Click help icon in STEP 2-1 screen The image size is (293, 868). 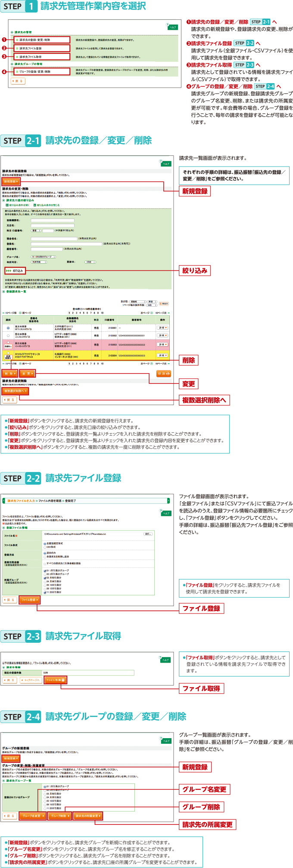point(166,164)
